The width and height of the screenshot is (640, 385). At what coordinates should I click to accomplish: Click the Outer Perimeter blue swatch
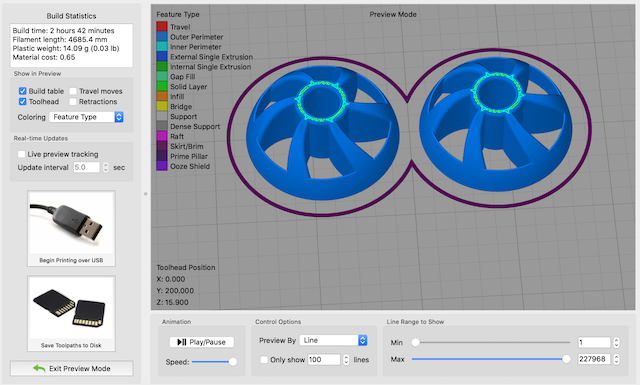[162, 37]
